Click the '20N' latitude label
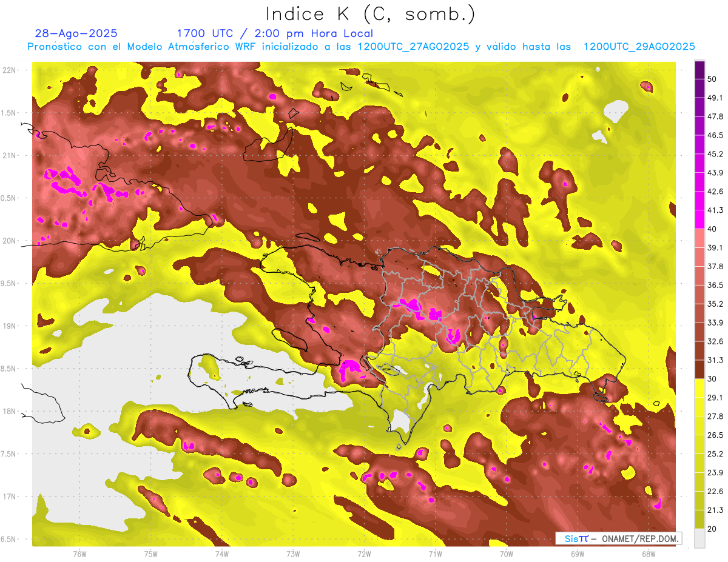This screenshot has height=562, width=728. (x=9, y=241)
